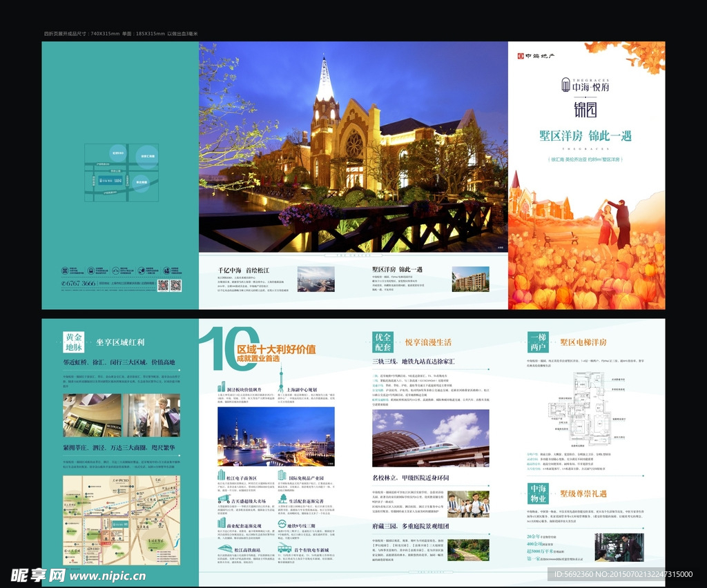The height and width of the screenshot is (588, 707).
Task: Click the location diagram on the teal panel
Action: pos(122,173)
